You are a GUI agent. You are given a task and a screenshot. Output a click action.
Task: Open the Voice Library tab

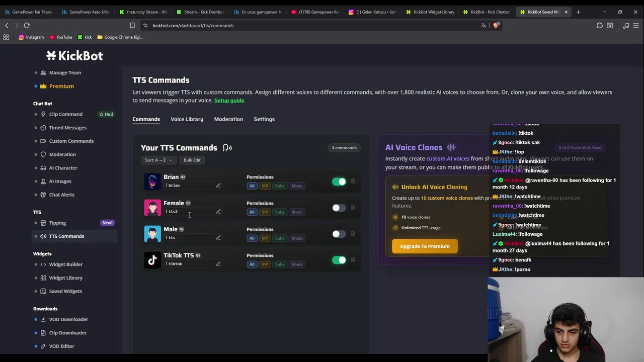coord(187,119)
